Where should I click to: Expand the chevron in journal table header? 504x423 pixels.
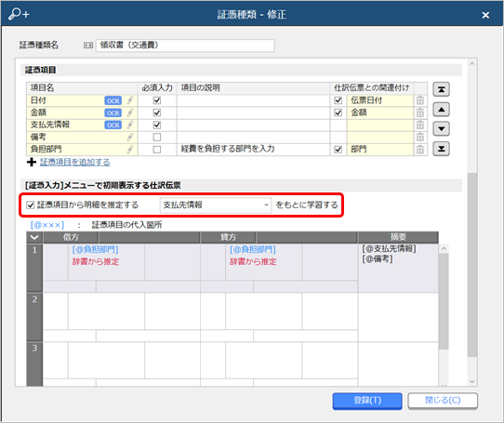[34, 238]
